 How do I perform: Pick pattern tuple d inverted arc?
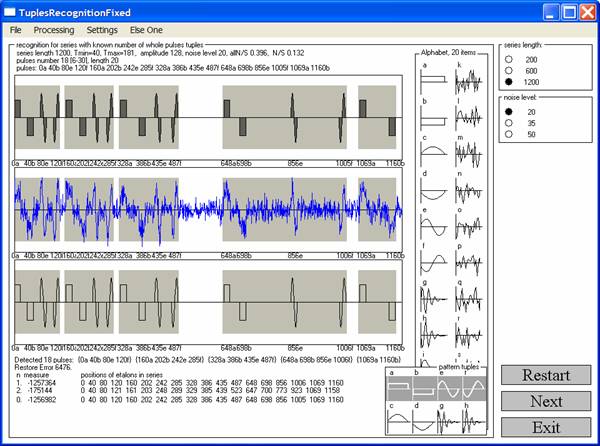[x=424, y=422]
